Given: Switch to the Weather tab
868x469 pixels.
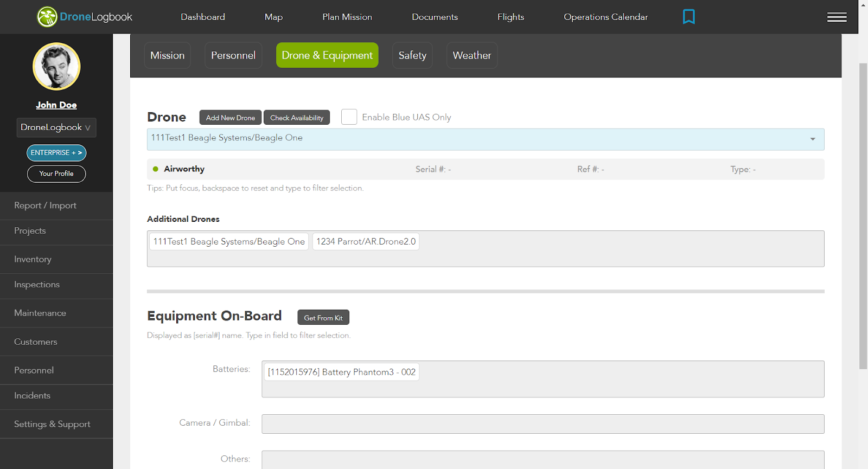Looking at the screenshot, I should 472,55.
